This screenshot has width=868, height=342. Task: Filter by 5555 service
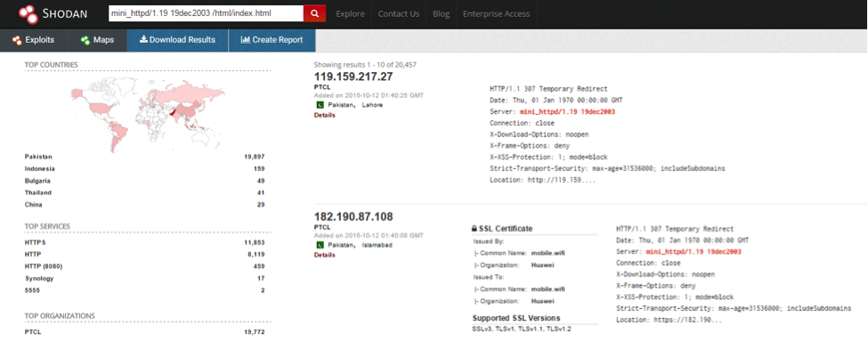pos(32,290)
